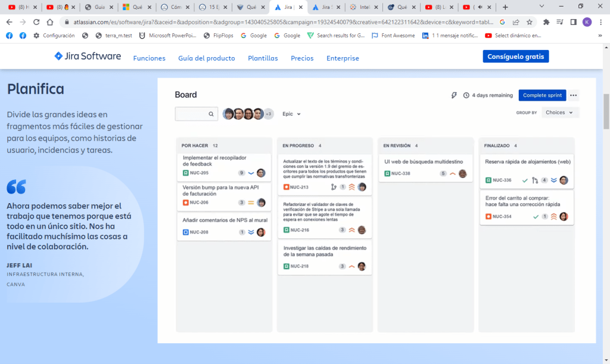Click the green story icon on NUC-338

tap(387, 174)
